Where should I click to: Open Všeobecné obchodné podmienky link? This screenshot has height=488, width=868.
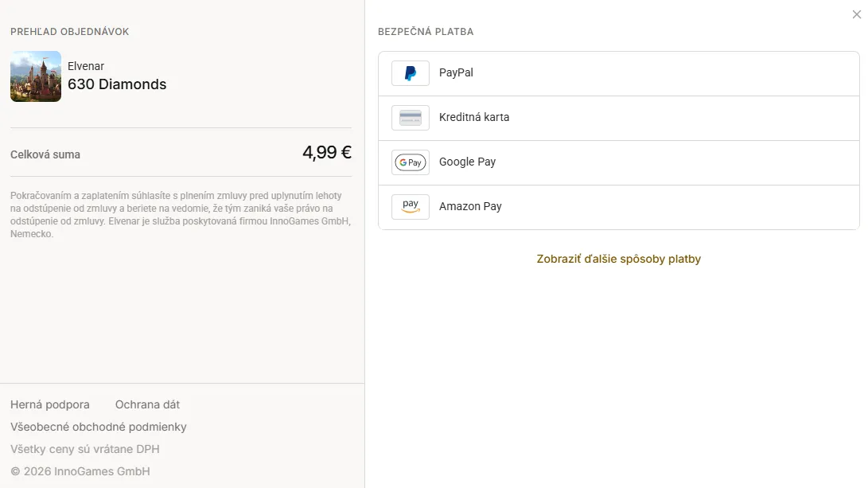tap(99, 427)
